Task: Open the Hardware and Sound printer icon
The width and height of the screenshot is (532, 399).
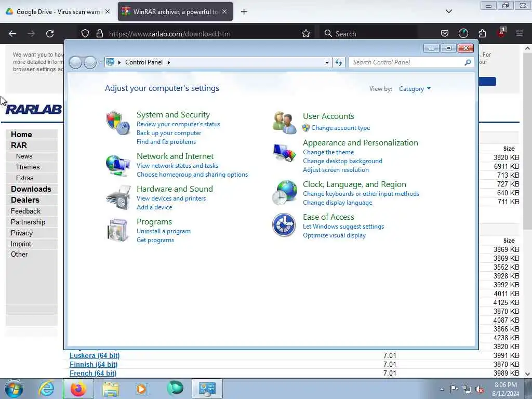Action: [x=118, y=198]
